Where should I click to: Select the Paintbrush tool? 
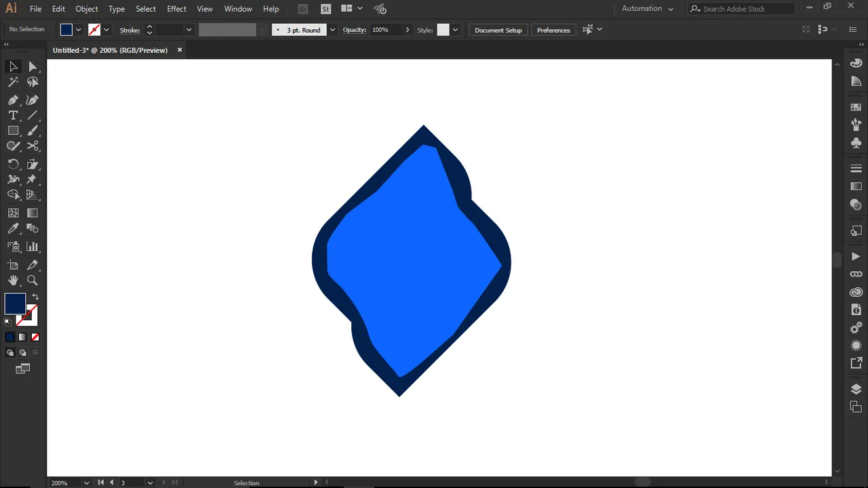pyautogui.click(x=33, y=131)
